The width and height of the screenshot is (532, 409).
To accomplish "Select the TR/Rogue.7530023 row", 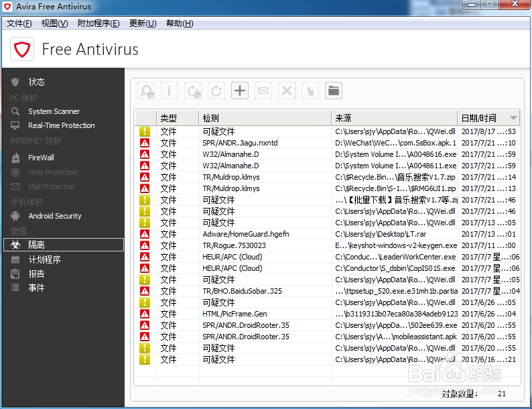I will coord(328,245).
